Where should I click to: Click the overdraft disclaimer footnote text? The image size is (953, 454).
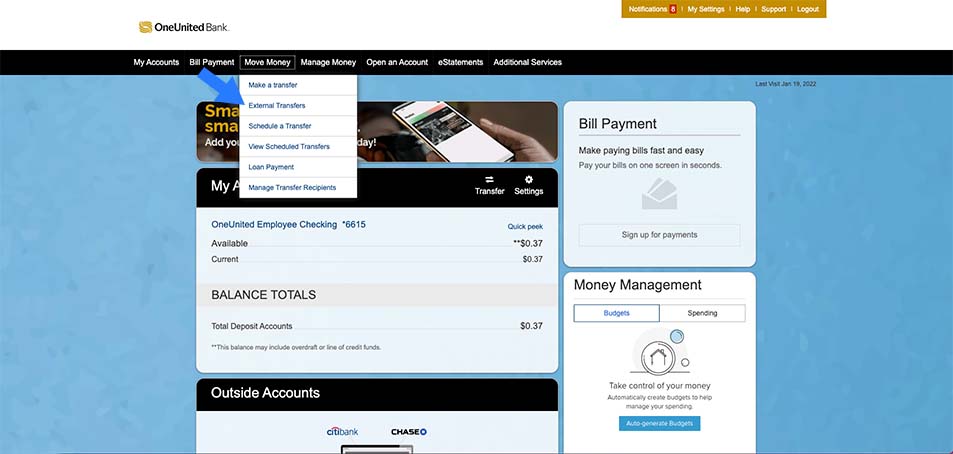pos(296,348)
